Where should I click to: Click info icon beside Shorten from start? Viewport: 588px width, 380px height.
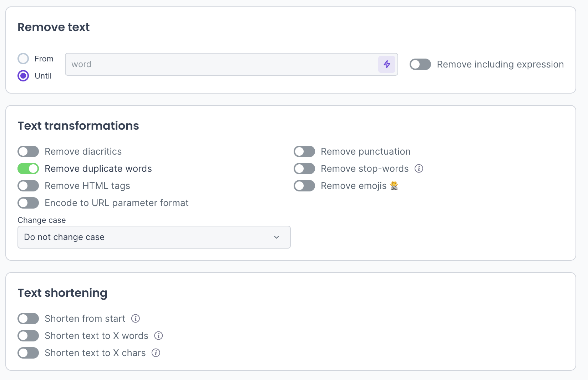(136, 319)
